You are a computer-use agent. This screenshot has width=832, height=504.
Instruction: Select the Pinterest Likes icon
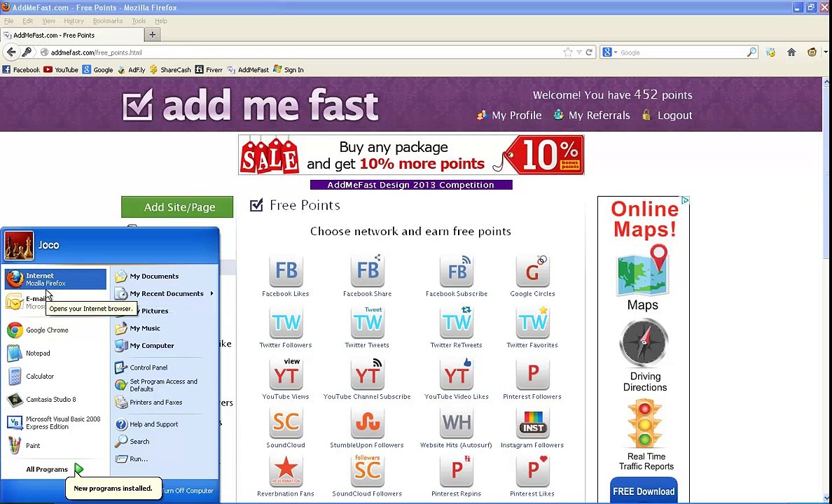[x=532, y=470]
